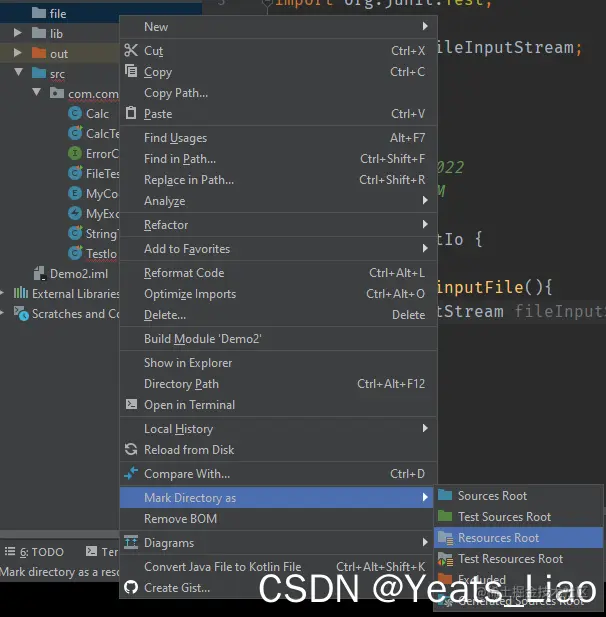Click the orange out folder icon
The image size is (606, 617).
click(39, 53)
